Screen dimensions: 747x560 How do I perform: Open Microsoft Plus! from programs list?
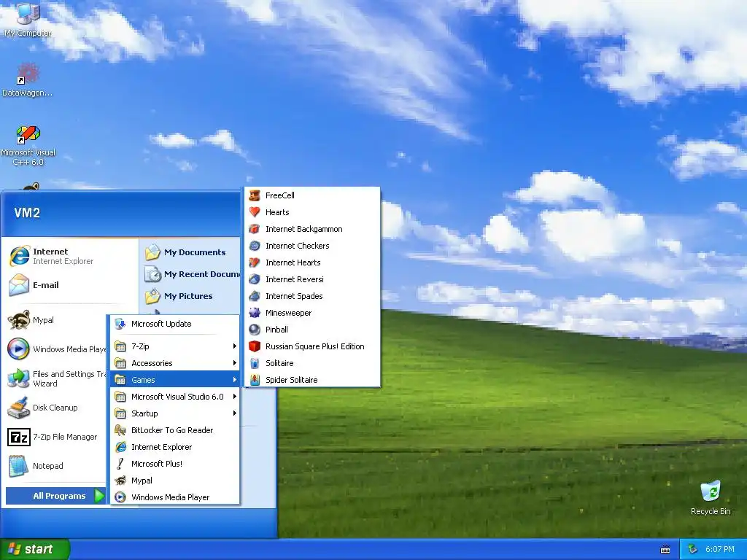tap(175, 463)
